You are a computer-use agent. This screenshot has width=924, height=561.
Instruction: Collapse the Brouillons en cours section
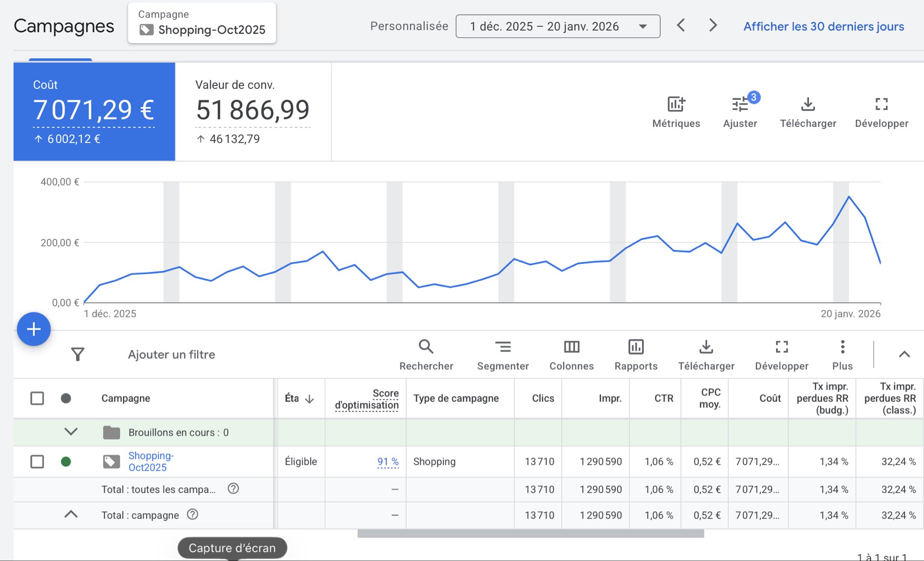pyautogui.click(x=71, y=432)
